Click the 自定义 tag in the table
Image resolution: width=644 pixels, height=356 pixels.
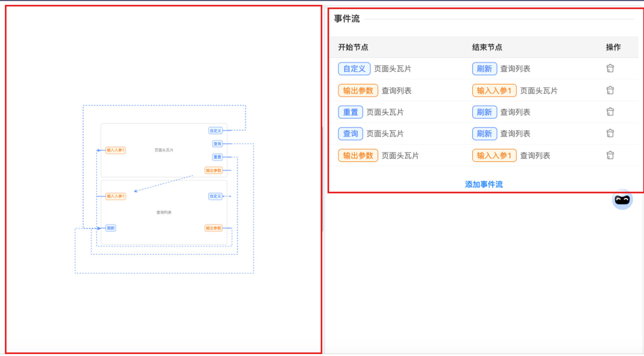354,69
